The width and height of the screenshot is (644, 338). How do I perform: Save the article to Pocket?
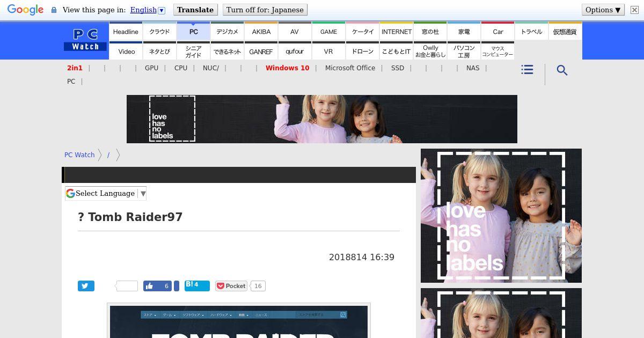pos(231,286)
